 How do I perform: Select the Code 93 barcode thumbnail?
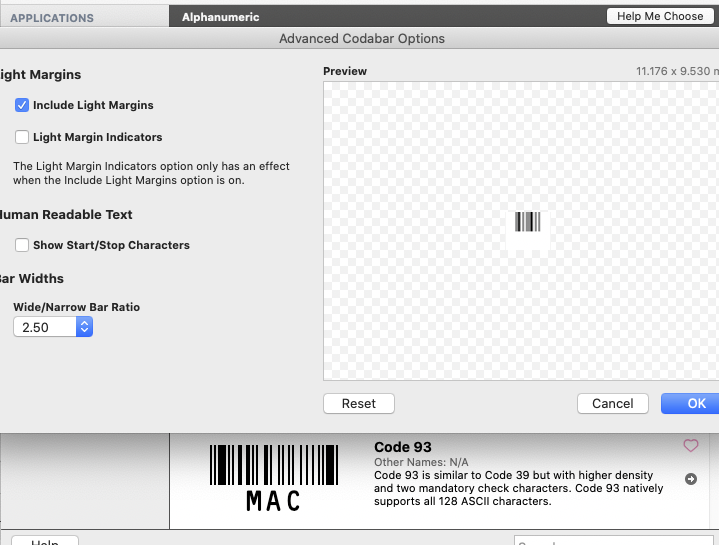coord(274,478)
